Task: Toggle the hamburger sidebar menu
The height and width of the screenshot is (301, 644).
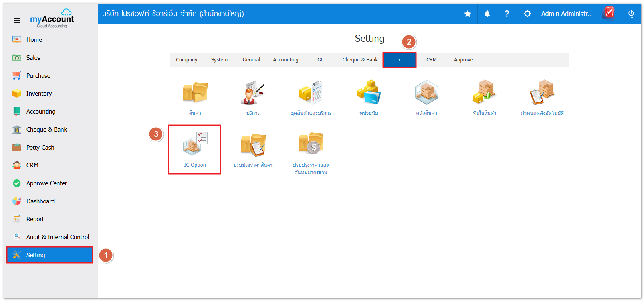Action: click(x=17, y=20)
